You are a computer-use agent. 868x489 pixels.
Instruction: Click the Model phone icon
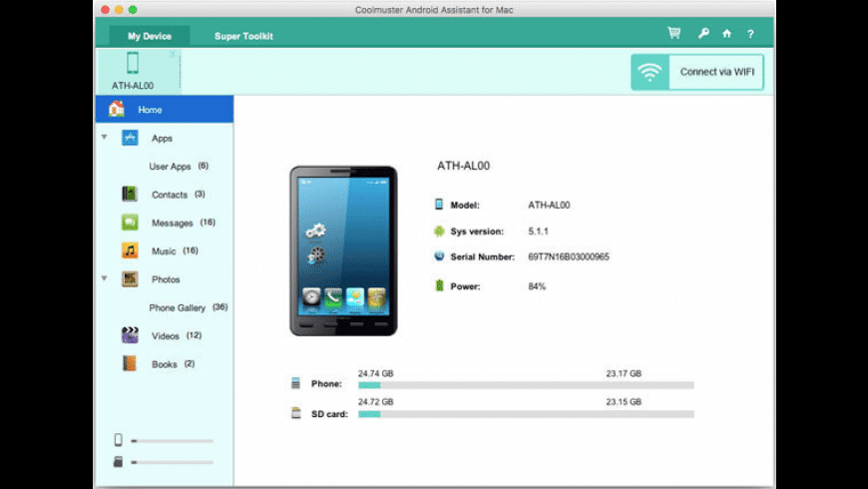coord(439,205)
